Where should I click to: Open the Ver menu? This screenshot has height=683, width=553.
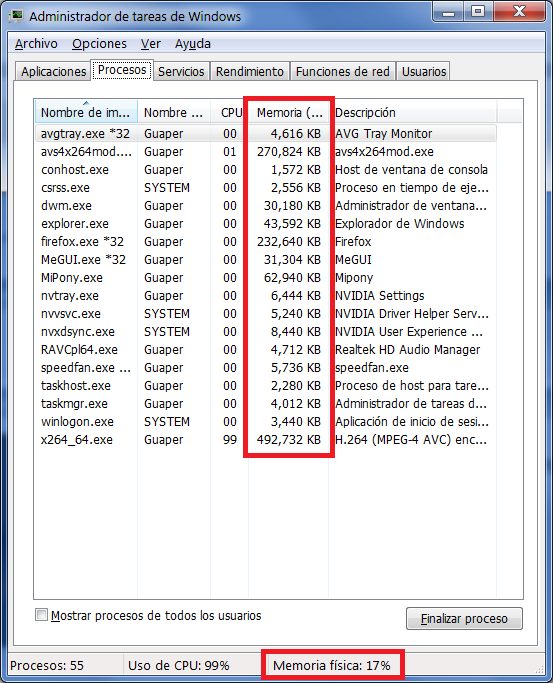coord(151,44)
